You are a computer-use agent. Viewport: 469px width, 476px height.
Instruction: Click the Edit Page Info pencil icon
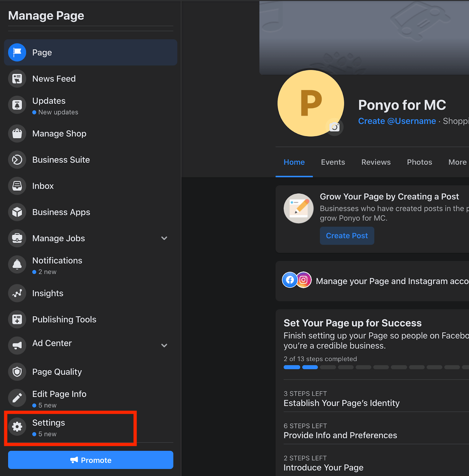[17, 398]
